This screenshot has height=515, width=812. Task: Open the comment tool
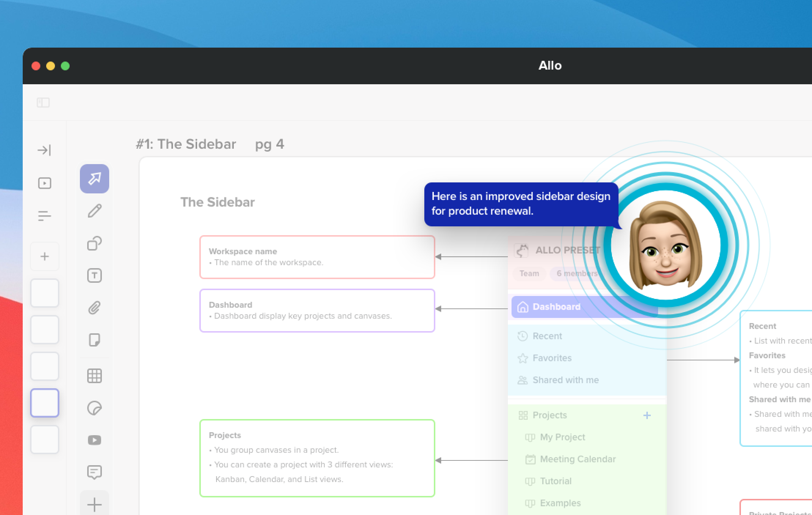tap(95, 472)
